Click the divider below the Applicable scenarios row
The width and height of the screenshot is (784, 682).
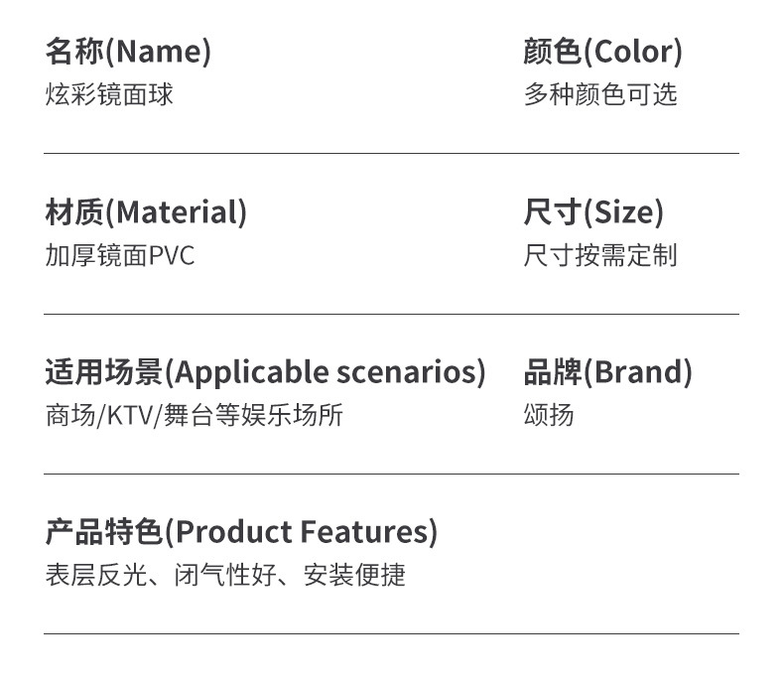[x=391, y=475]
